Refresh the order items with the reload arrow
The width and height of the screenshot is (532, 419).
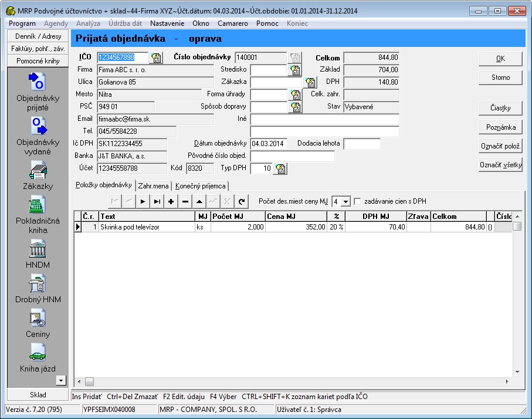(242, 202)
